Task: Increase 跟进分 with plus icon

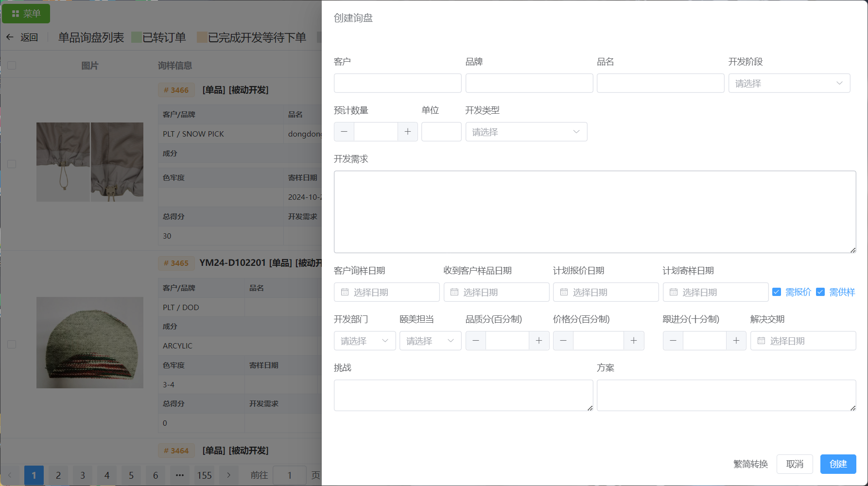Action: [x=736, y=341]
